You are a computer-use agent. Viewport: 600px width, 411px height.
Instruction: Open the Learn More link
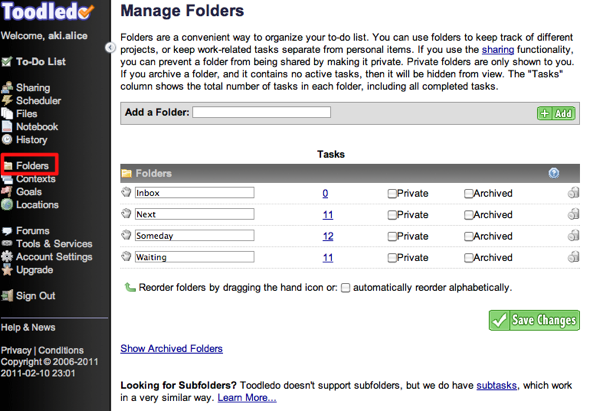coord(247,398)
